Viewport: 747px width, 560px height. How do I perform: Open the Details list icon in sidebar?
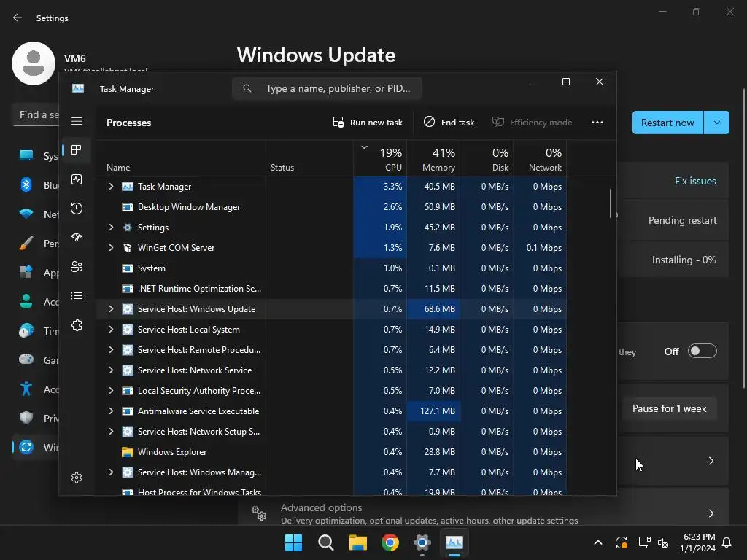coord(76,296)
